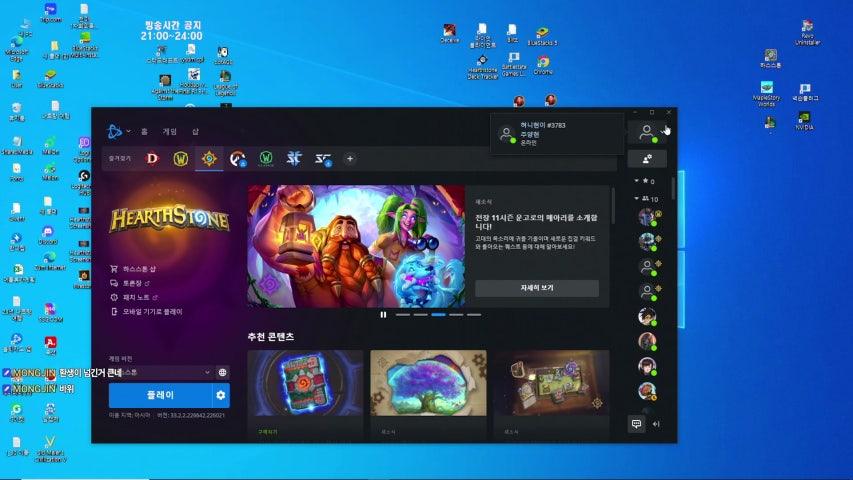Open the purple tree recommended content thumbnail

(429, 383)
